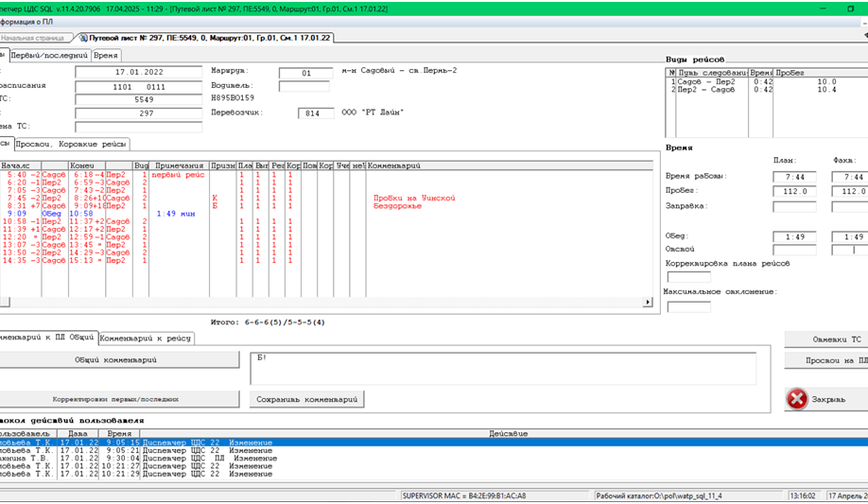Select the Начальная страница tab
The width and height of the screenshot is (868, 504).
click(x=33, y=38)
